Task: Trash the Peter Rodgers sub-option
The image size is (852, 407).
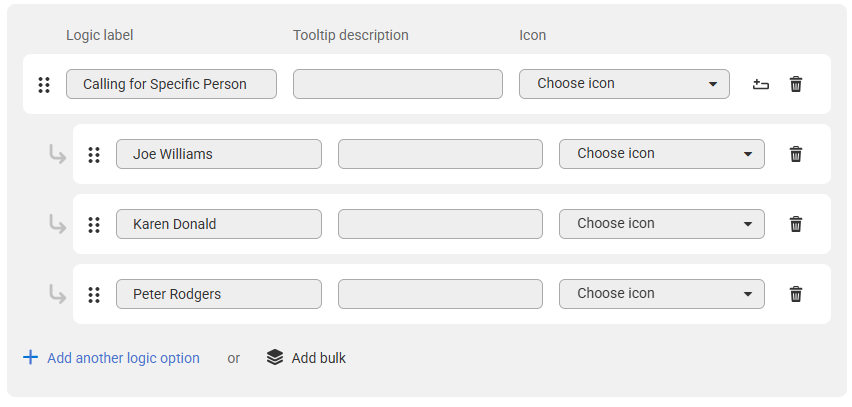Action: (x=795, y=294)
